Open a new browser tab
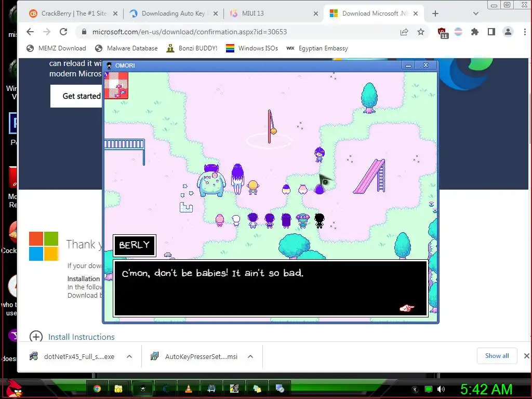The image size is (532, 399). point(435,14)
